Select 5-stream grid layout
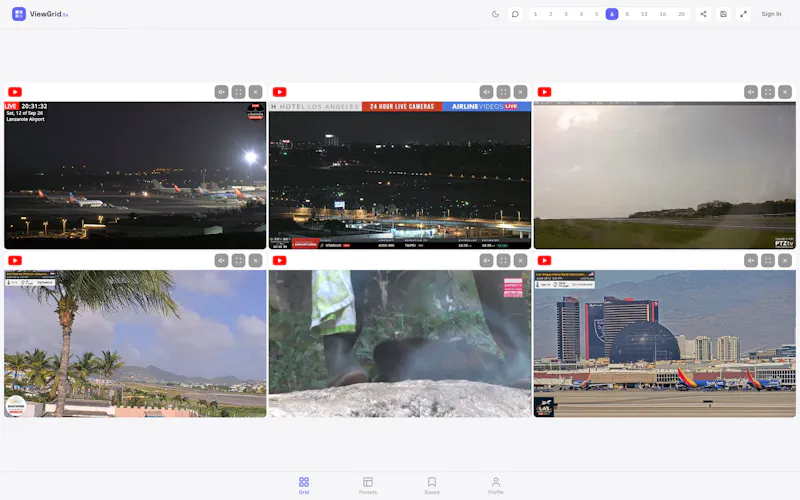 (596, 14)
